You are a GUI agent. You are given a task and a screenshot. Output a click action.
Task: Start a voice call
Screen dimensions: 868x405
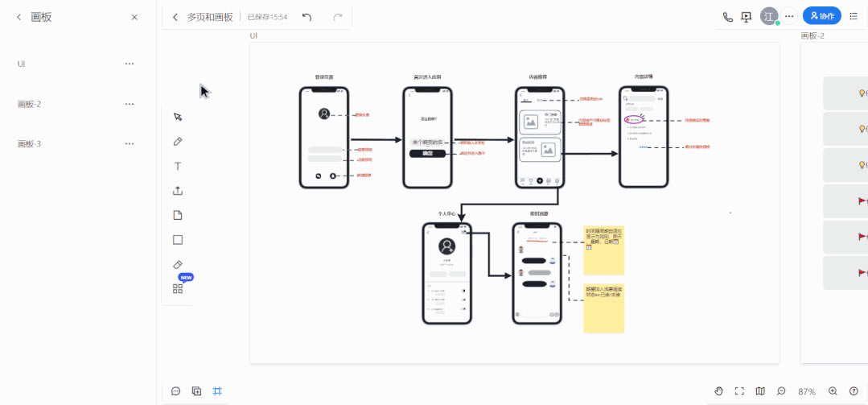(x=728, y=17)
